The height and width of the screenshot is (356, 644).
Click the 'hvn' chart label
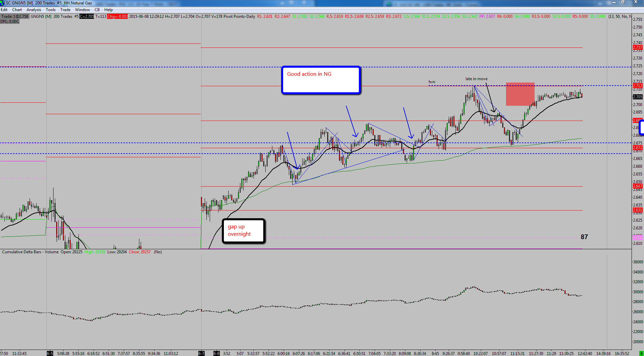tap(432, 82)
